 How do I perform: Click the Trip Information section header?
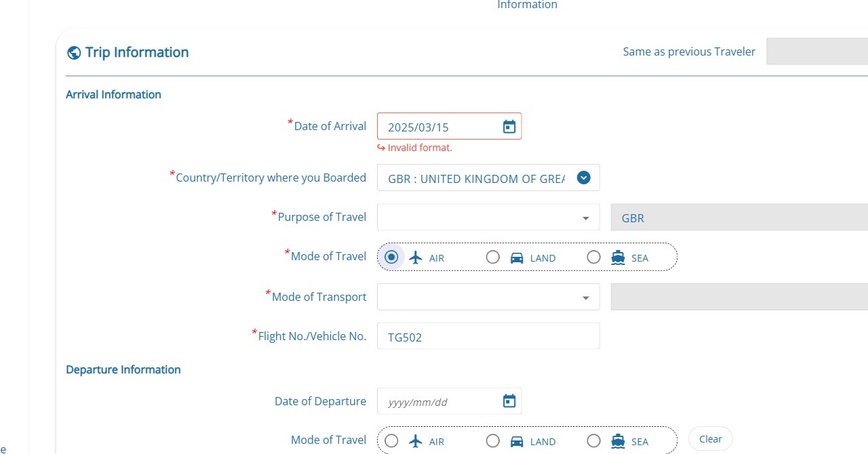point(136,52)
